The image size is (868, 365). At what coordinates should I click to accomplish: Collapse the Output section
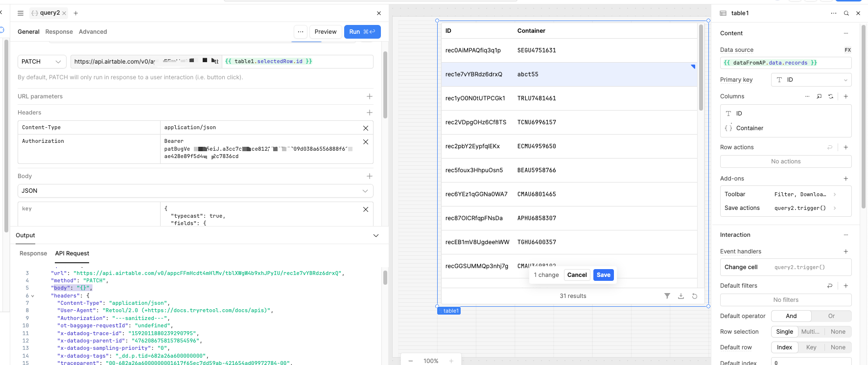[x=376, y=235]
